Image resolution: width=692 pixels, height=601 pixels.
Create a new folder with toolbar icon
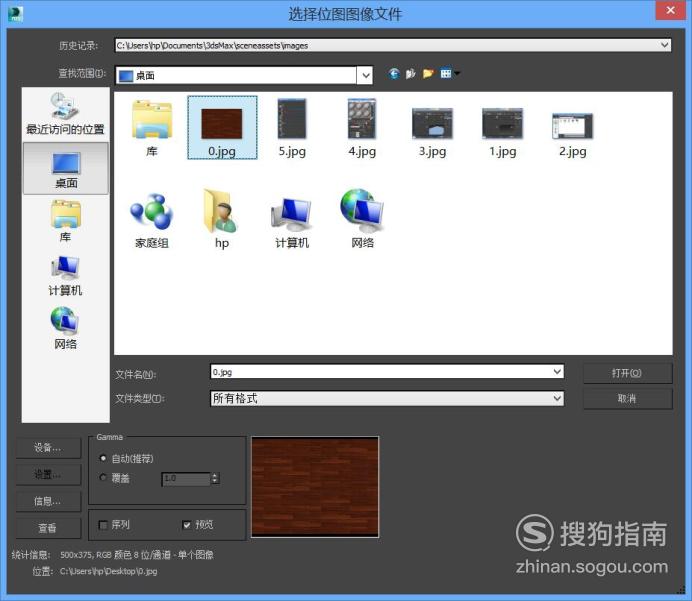click(x=428, y=74)
